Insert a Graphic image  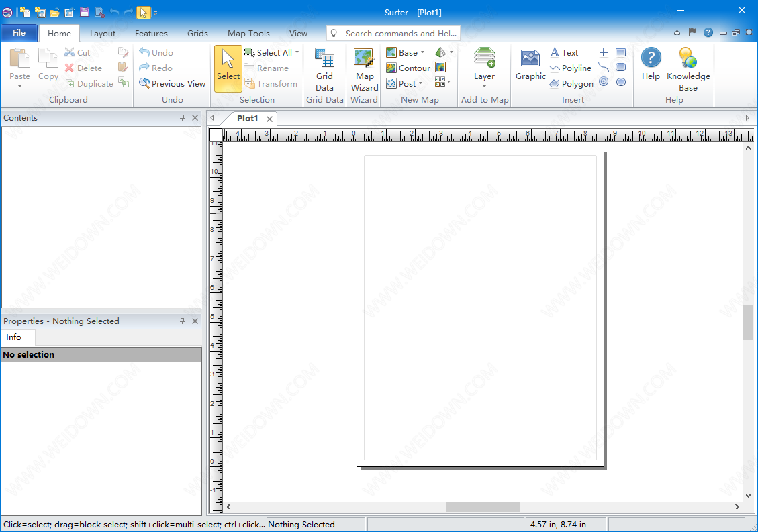coord(530,66)
